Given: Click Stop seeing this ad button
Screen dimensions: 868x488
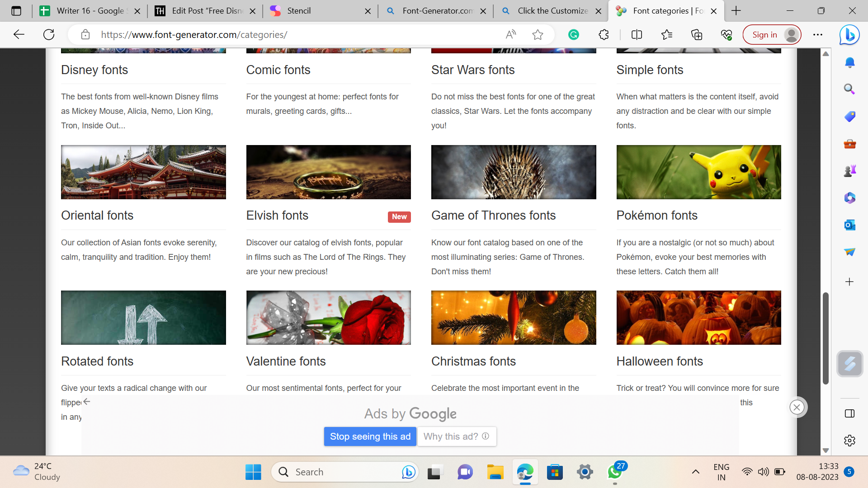Looking at the screenshot, I should click(x=370, y=436).
